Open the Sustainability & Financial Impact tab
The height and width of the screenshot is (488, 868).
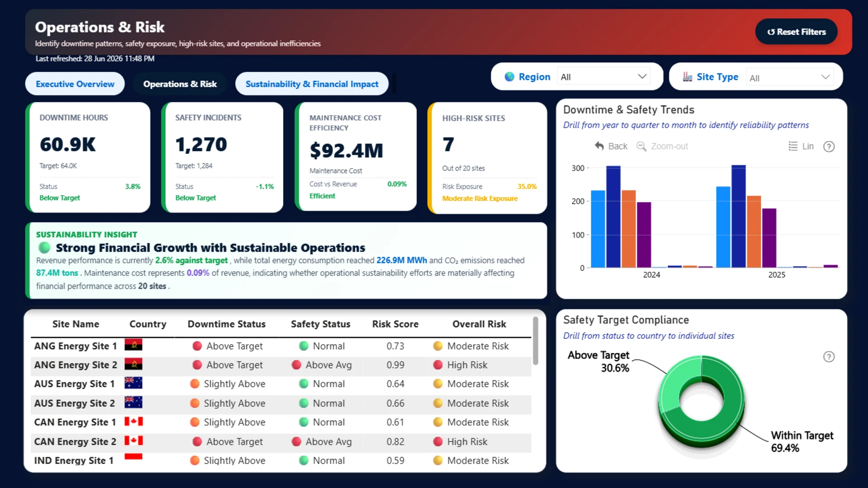(x=312, y=84)
